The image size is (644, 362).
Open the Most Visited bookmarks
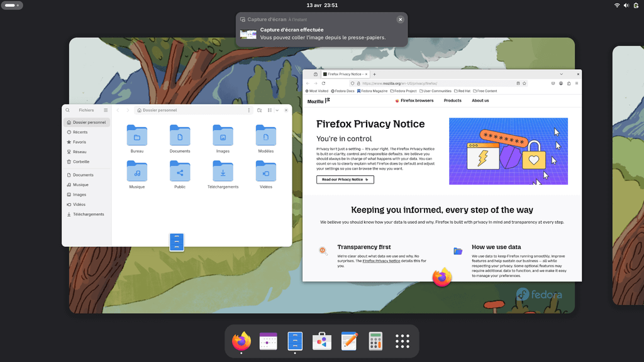pyautogui.click(x=317, y=91)
